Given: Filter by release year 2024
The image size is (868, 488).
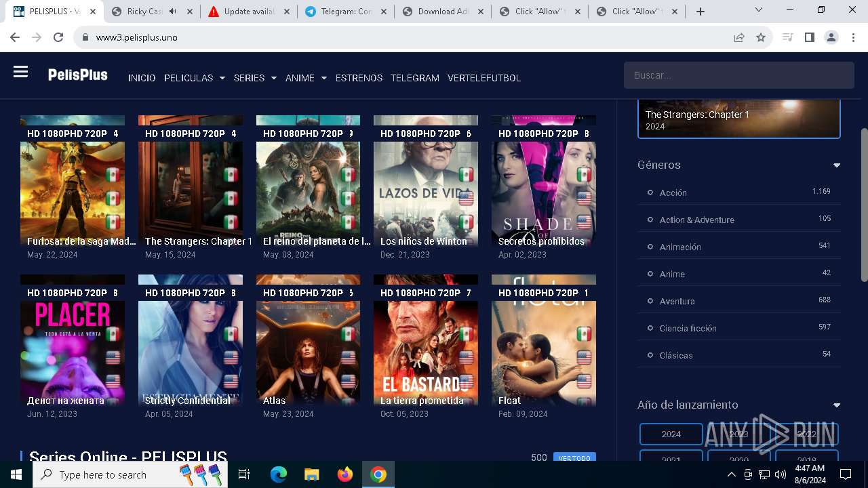Looking at the screenshot, I should (671, 434).
